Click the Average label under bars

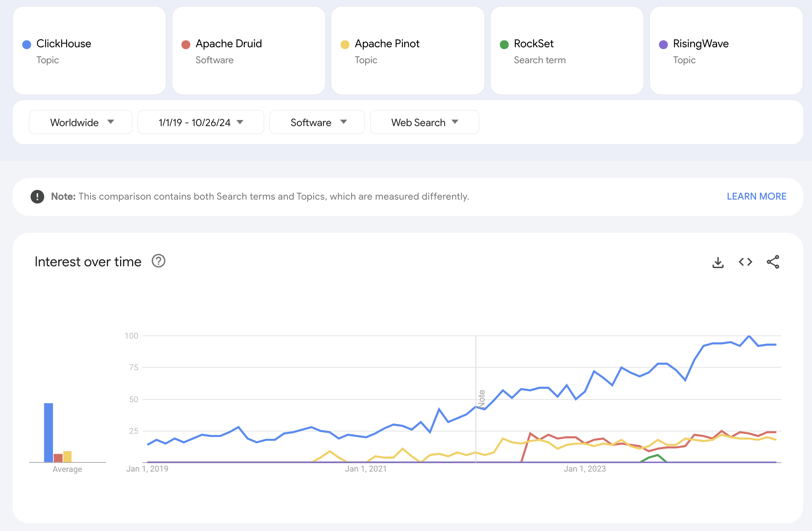[x=67, y=469]
